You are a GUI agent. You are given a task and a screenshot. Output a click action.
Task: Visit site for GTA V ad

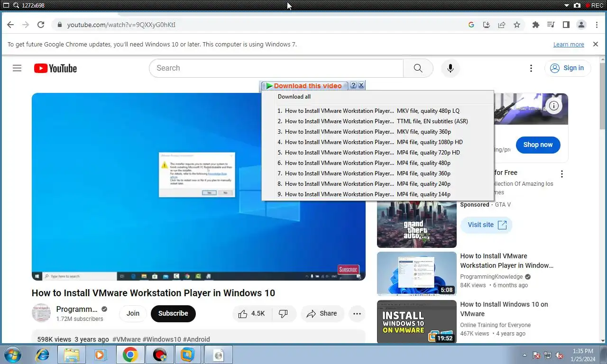[487, 225]
